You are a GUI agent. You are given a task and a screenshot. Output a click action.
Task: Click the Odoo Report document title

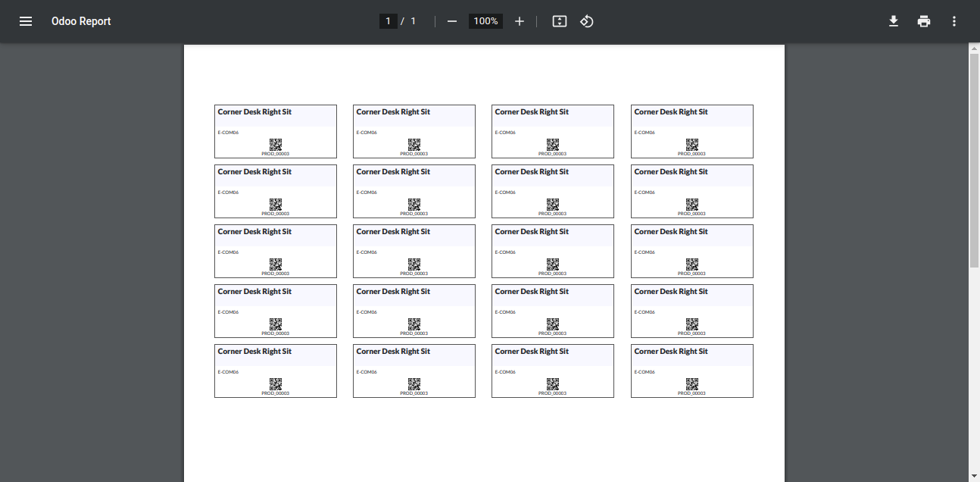click(x=81, y=21)
